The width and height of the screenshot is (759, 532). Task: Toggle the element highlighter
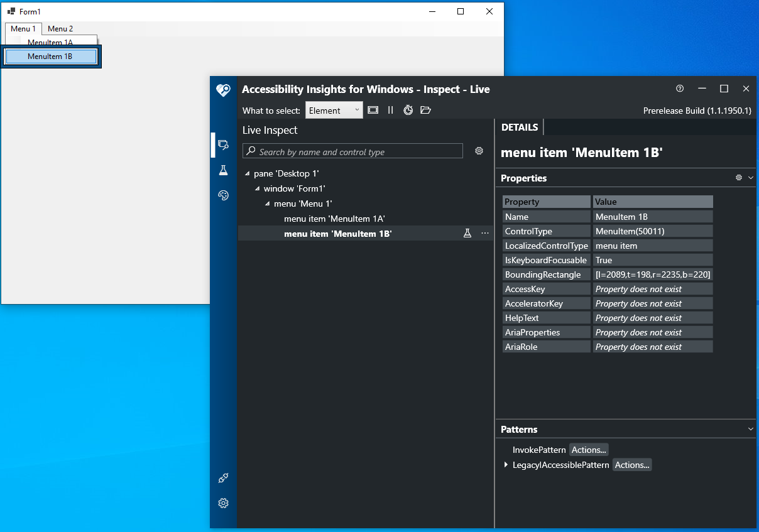tap(373, 109)
